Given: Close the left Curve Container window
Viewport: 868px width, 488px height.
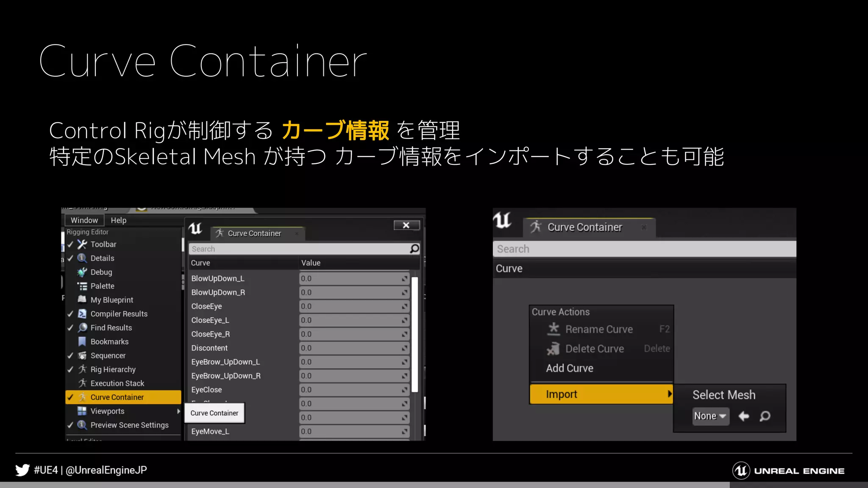Looking at the screenshot, I should [406, 225].
